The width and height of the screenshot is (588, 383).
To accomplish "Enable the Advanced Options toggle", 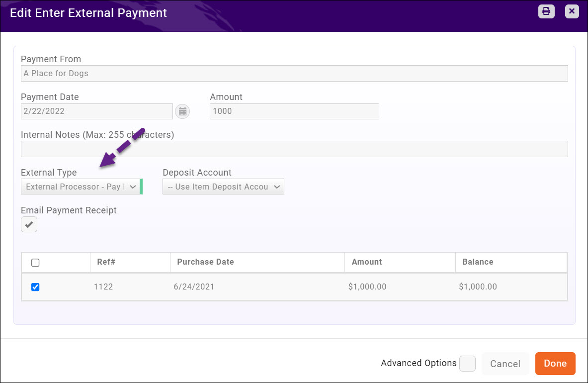I will (x=467, y=364).
